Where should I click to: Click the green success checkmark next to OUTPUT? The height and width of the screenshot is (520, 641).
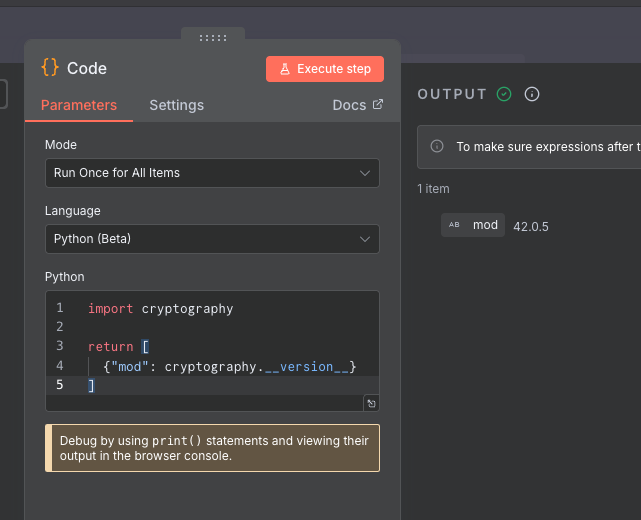tap(504, 94)
